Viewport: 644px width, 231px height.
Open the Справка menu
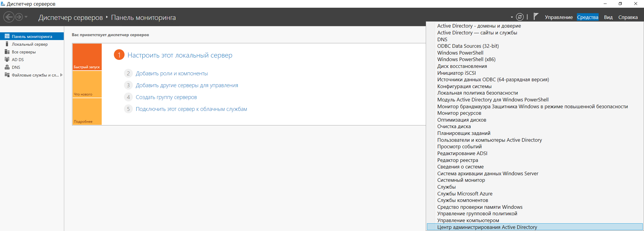click(628, 17)
